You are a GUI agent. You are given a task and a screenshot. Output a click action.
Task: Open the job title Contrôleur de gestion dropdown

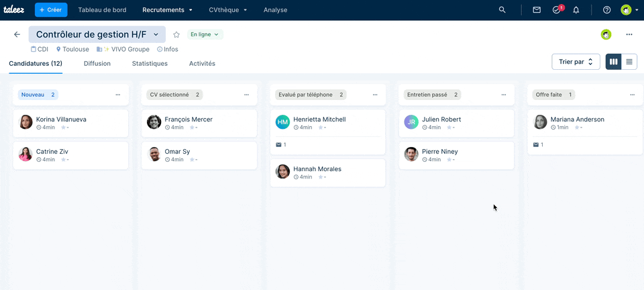point(97,34)
